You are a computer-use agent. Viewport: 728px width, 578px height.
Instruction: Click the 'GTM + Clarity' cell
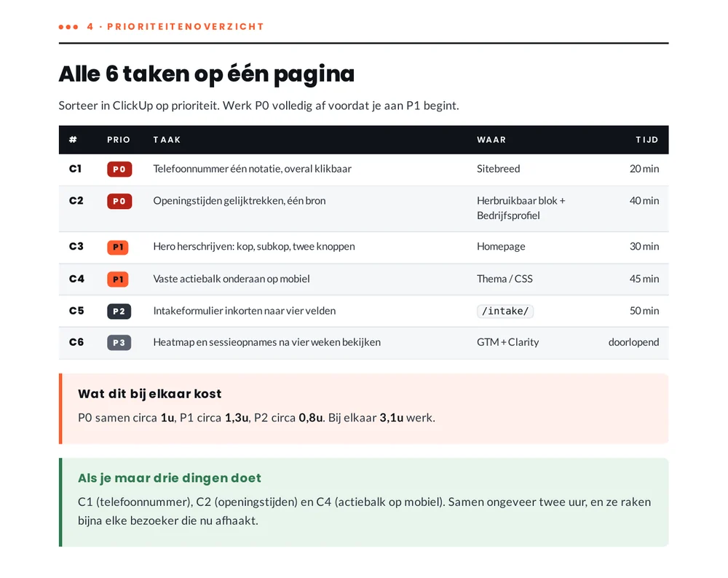508,343
